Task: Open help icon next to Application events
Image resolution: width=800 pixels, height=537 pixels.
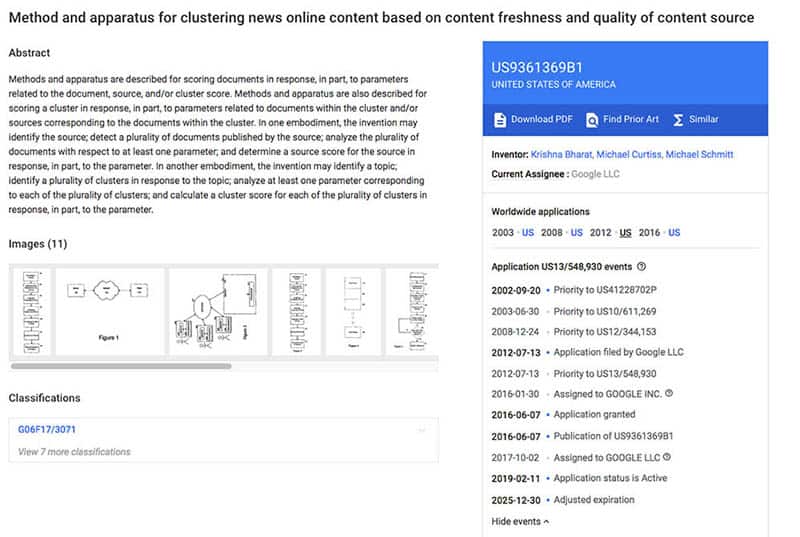Action: [642, 266]
